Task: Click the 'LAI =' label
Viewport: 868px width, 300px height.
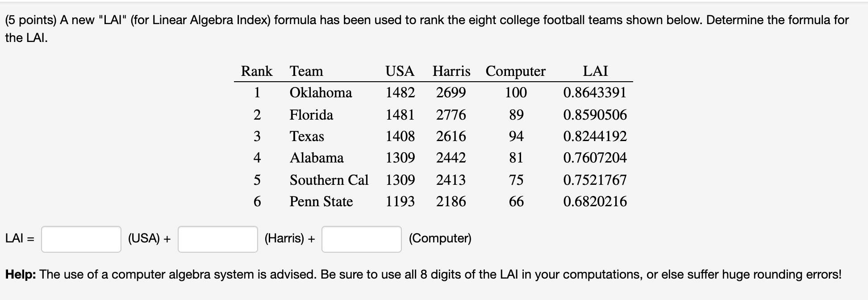Action: tap(20, 238)
